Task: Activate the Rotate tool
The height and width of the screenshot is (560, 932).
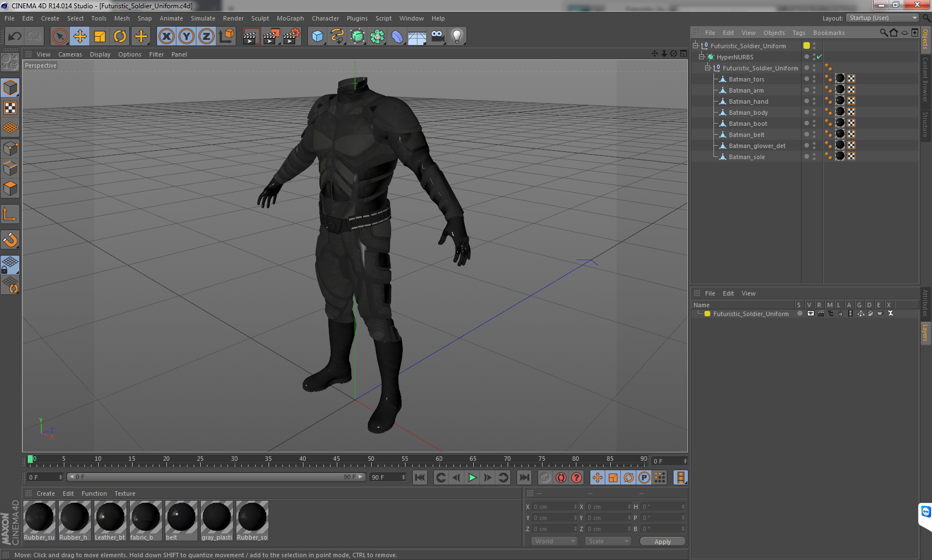Action: coord(120,37)
